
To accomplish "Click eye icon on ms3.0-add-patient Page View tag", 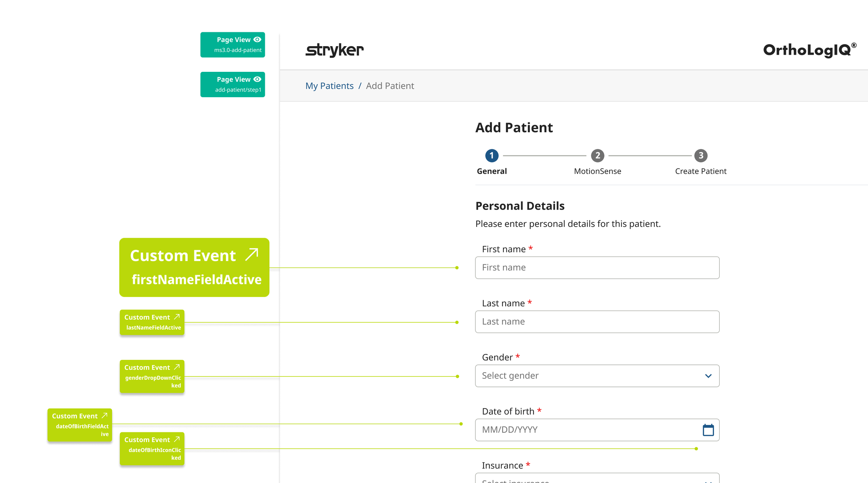I will coord(257,40).
